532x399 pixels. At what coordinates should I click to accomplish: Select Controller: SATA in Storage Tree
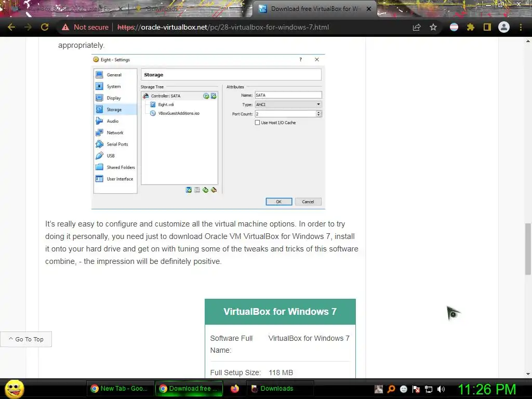point(166,96)
